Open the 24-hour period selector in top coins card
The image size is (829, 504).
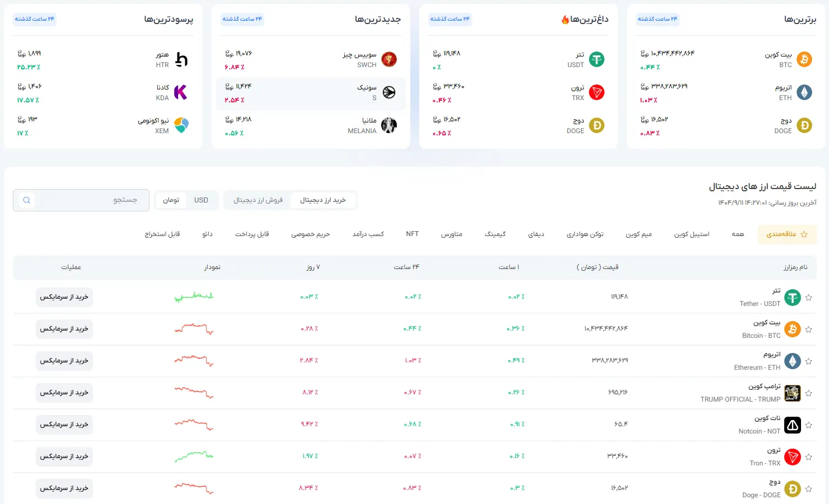click(x=658, y=19)
